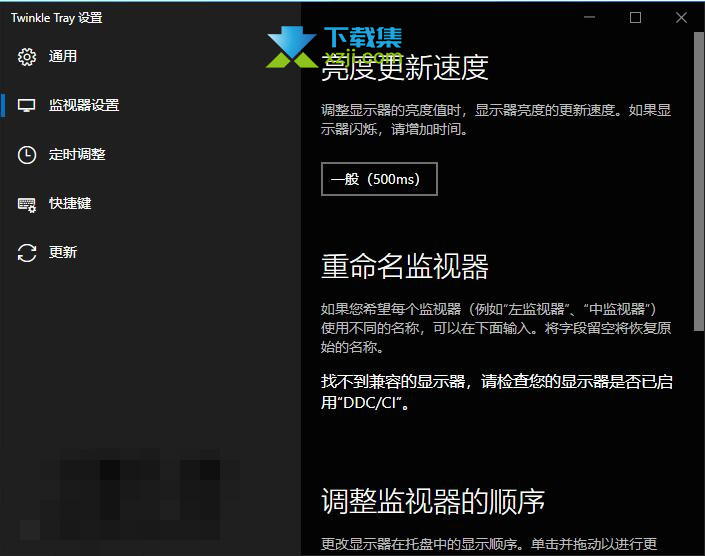Click the monitor icon beside 监视器设置
705x556 pixels.
coord(27,106)
